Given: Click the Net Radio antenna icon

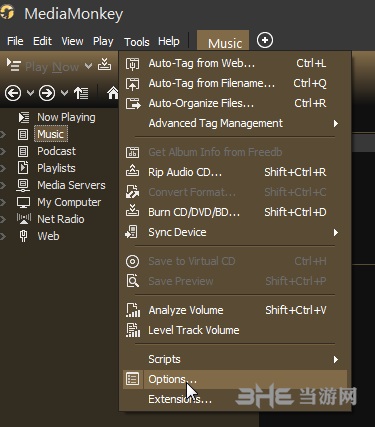Looking at the screenshot, I should coord(24,219).
